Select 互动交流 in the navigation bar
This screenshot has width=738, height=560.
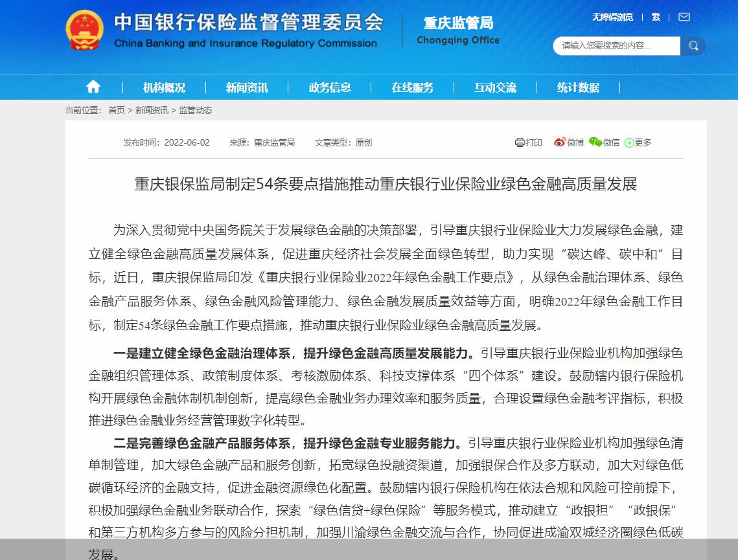[x=496, y=86]
